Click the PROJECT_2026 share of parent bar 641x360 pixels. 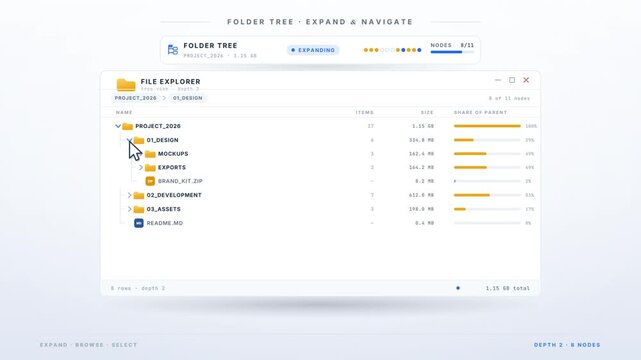click(487, 126)
